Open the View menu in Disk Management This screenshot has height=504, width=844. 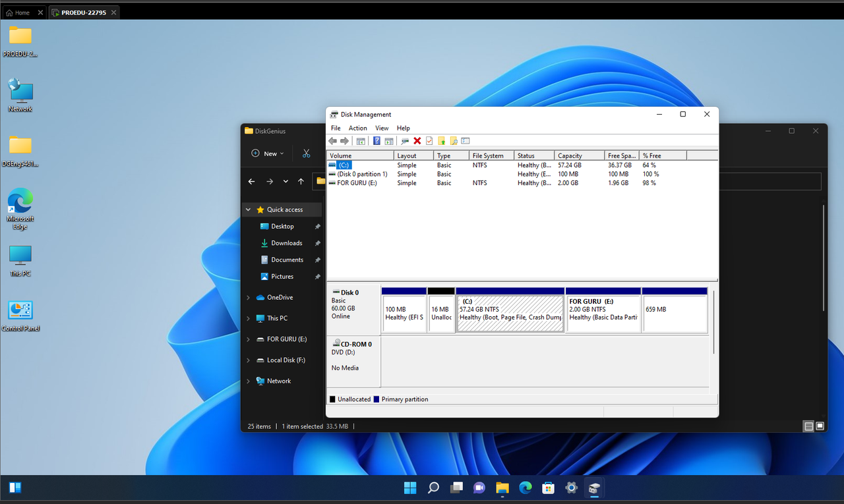(382, 128)
